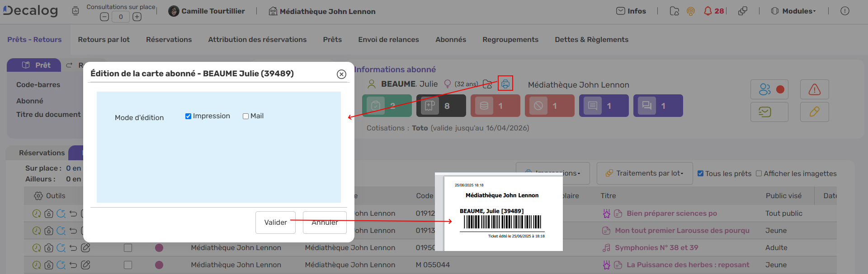Click the orange pencil edit subscriber icon
Screen dimensions: 868x274
pyautogui.click(x=814, y=112)
